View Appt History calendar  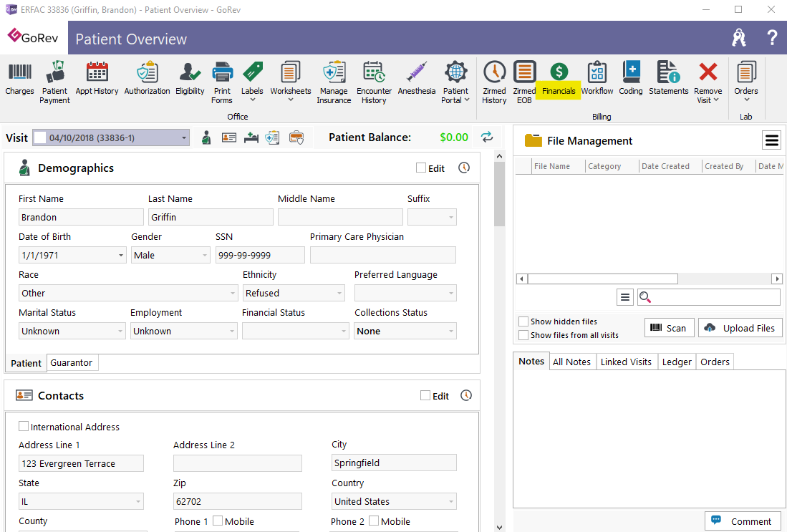[x=97, y=78]
